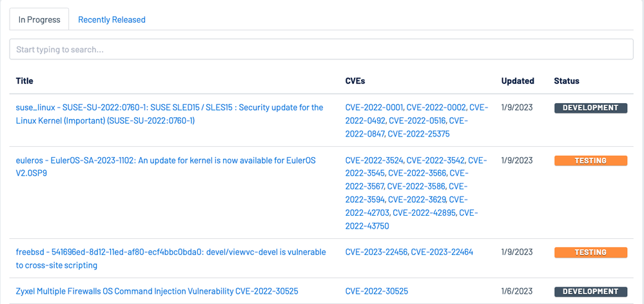Click the Updated column header
The width and height of the screenshot is (644, 304).
(x=518, y=81)
